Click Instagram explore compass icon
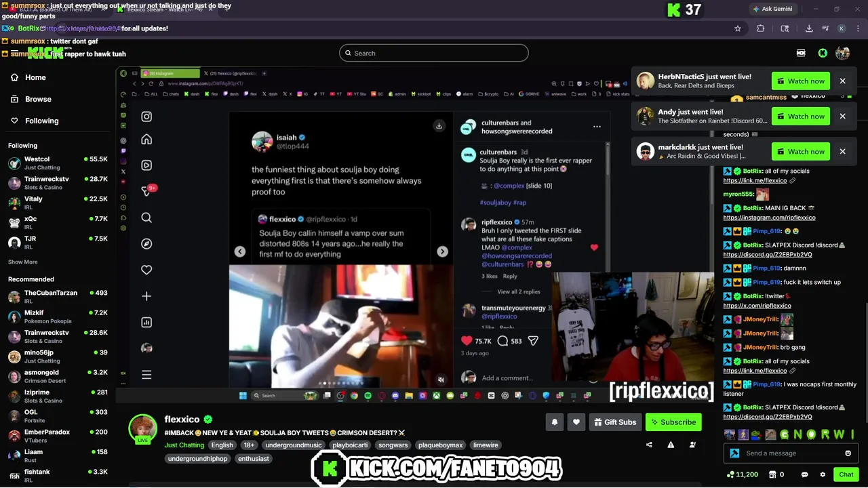 click(x=146, y=244)
